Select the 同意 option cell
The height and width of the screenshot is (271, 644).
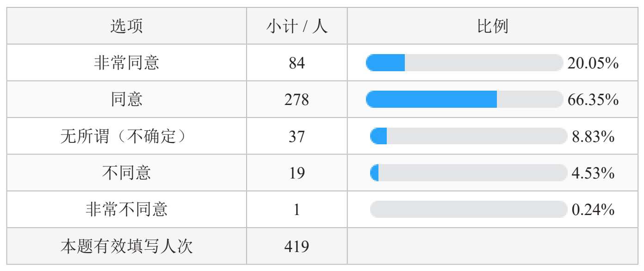127,99
